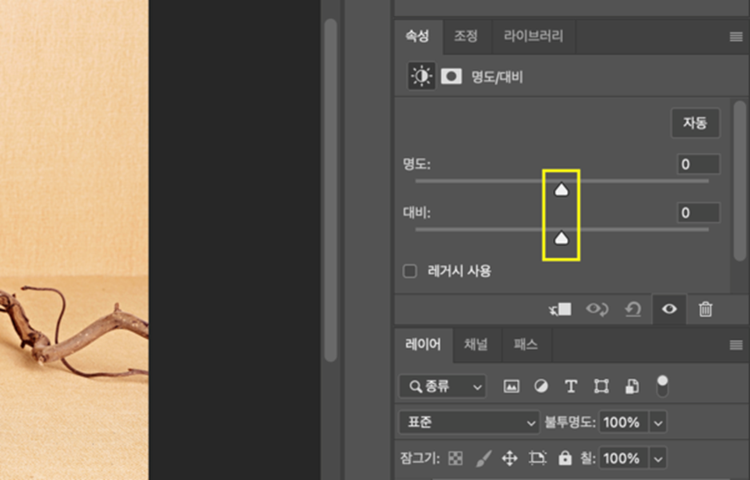The image size is (750, 480).
Task: Click the 자동 auto button
Action: 695,123
